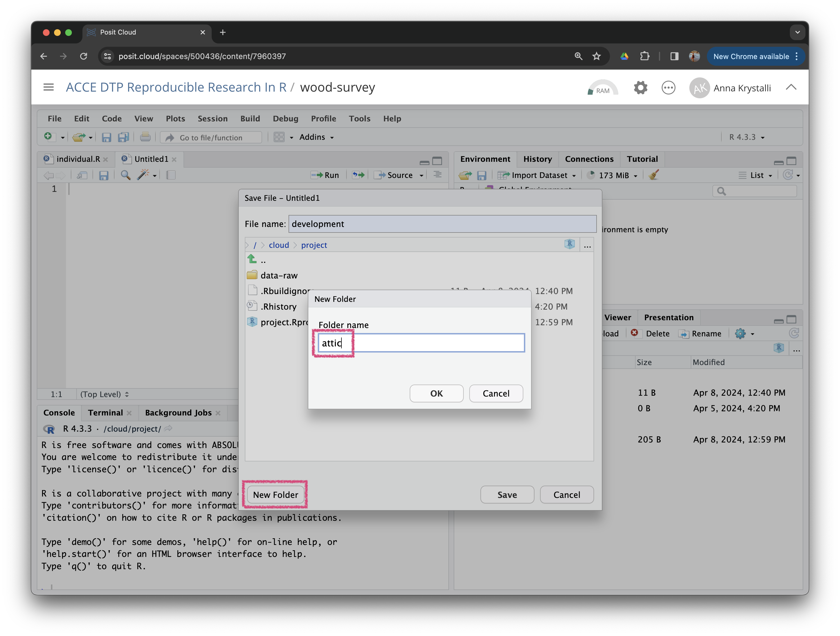Open the Session menu

[x=212, y=118]
